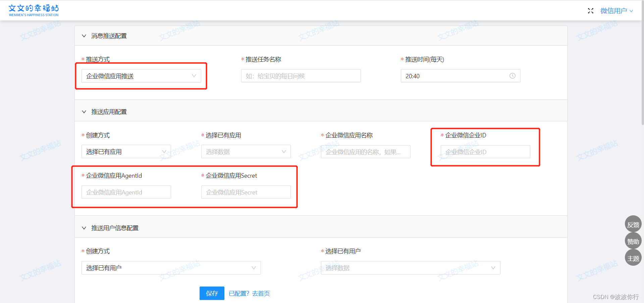This screenshot has width=644, height=303.
Task: Click the 赞助 floating button
Action: [633, 241]
